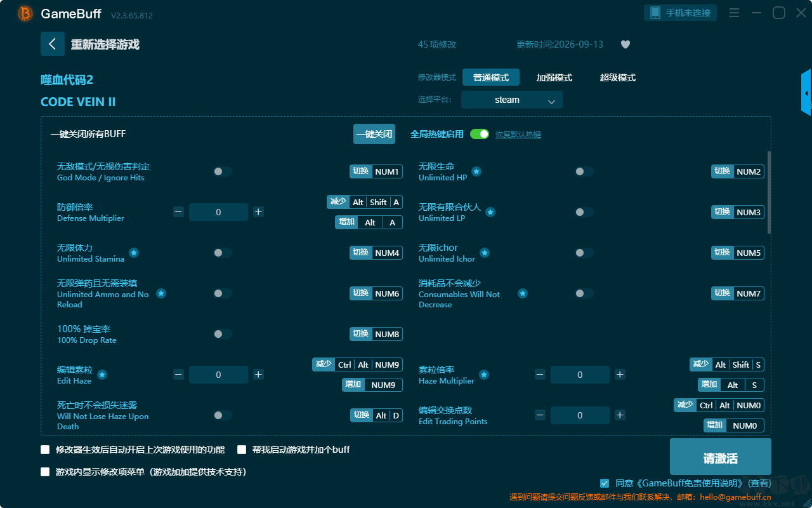812x508 pixels.
Task: Click 雾粒倍率 value input field
Action: coord(580,375)
